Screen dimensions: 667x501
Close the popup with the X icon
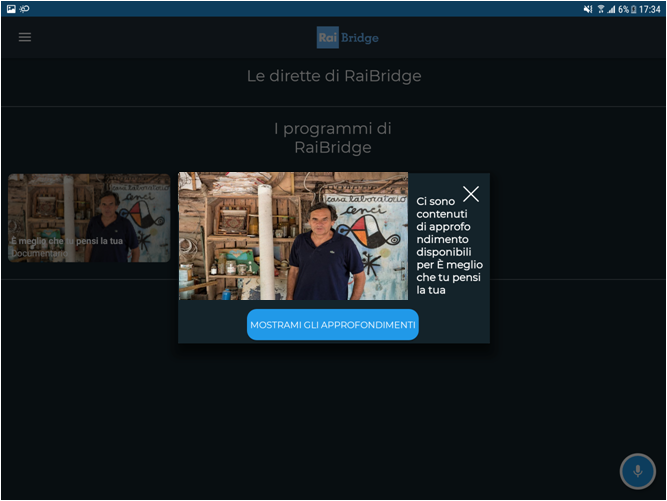(471, 194)
